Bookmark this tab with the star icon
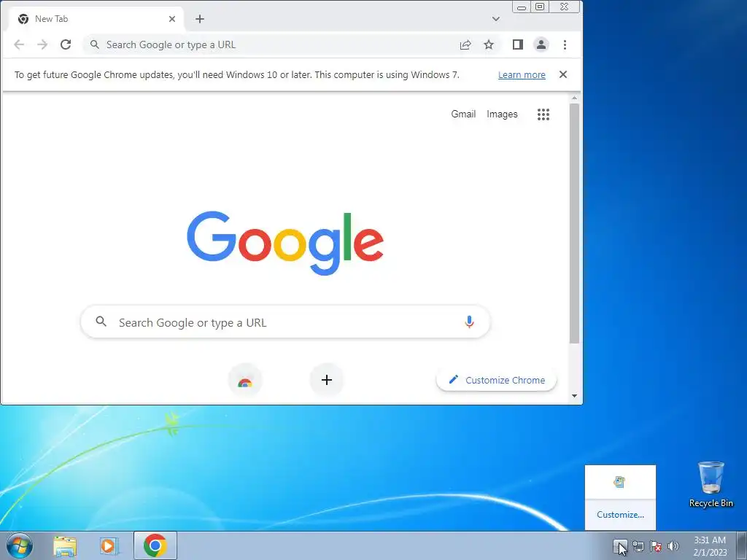Viewport: 747px width, 560px height. click(489, 44)
